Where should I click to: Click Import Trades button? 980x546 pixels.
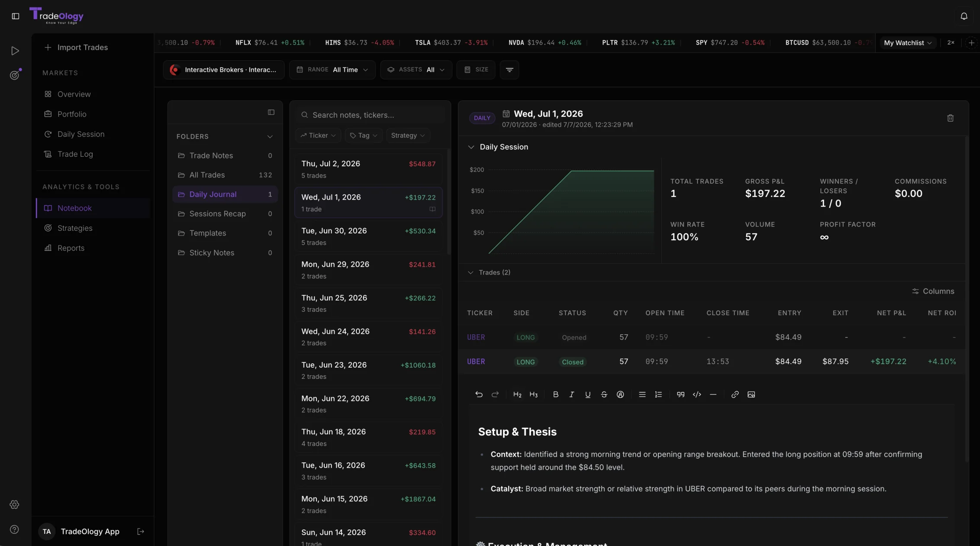click(x=76, y=47)
